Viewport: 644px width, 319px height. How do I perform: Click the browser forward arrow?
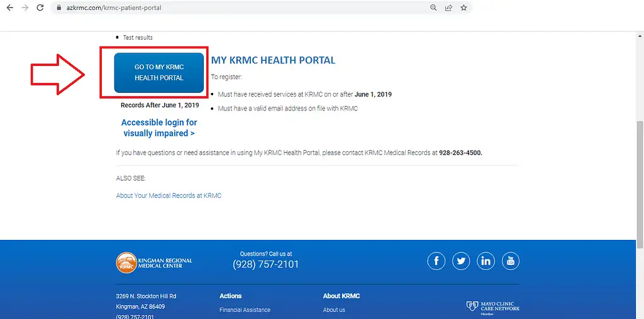click(x=25, y=8)
